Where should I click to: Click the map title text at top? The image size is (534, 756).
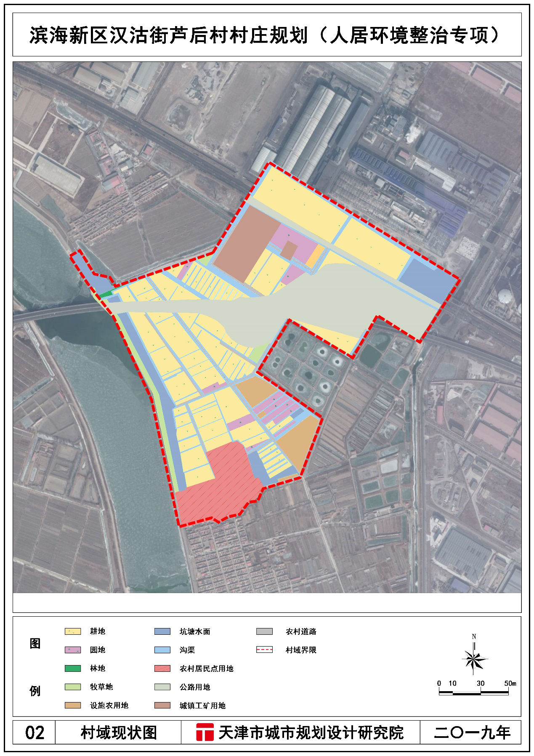(266, 35)
